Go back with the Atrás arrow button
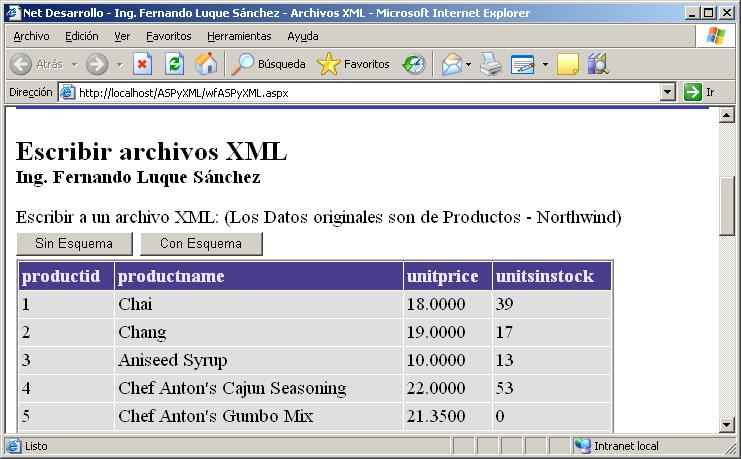This screenshot has width=741, height=459. tap(37, 64)
